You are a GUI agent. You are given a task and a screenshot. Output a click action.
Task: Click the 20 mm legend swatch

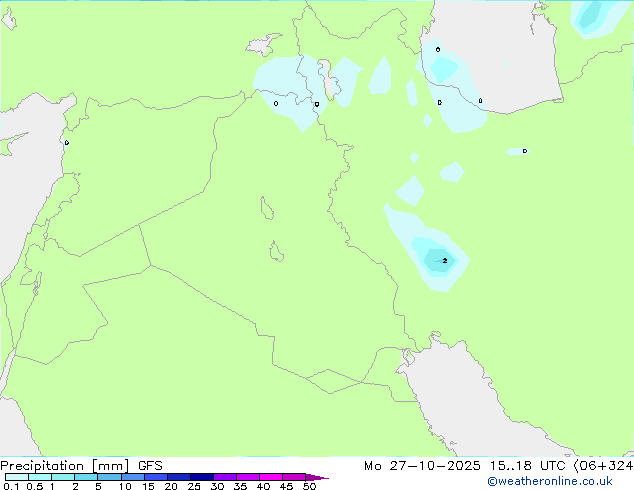(179, 477)
